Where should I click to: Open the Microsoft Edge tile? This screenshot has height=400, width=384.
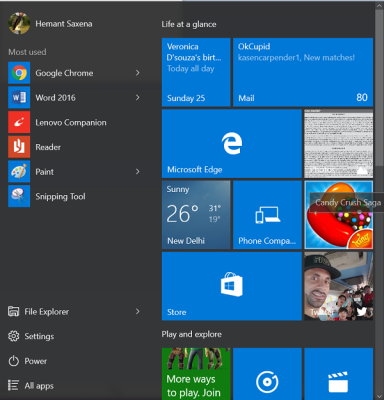[x=232, y=144]
